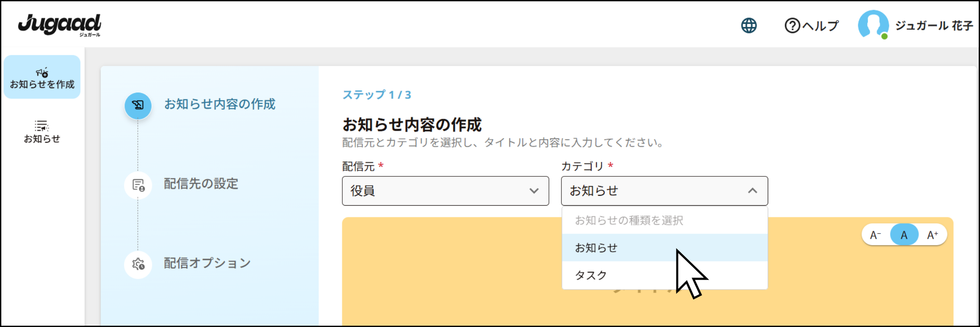Click the ヘルプ link text
Screen dimensions: 980x327
821,26
